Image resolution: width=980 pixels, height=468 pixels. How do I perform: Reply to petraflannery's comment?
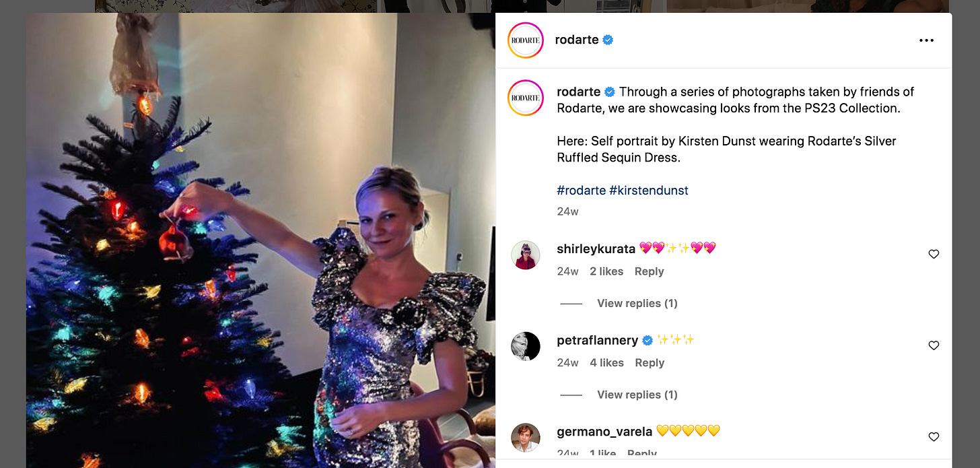point(650,363)
